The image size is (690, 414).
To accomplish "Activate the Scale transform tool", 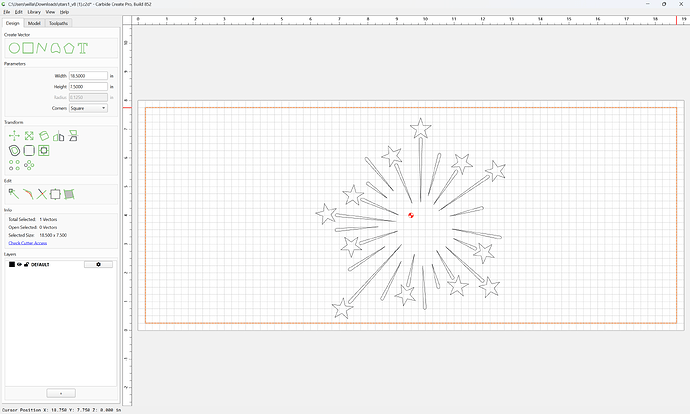I will pyautogui.click(x=29, y=136).
